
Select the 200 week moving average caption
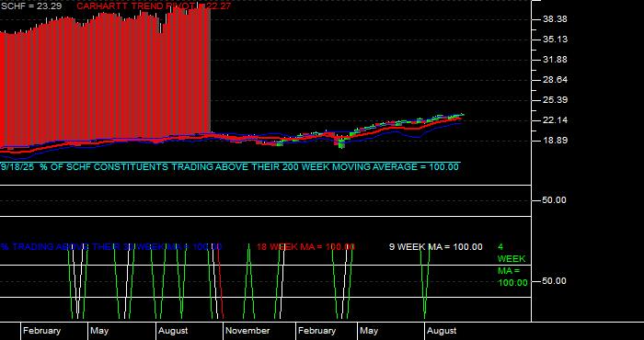pyautogui.click(x=230, y=167)
